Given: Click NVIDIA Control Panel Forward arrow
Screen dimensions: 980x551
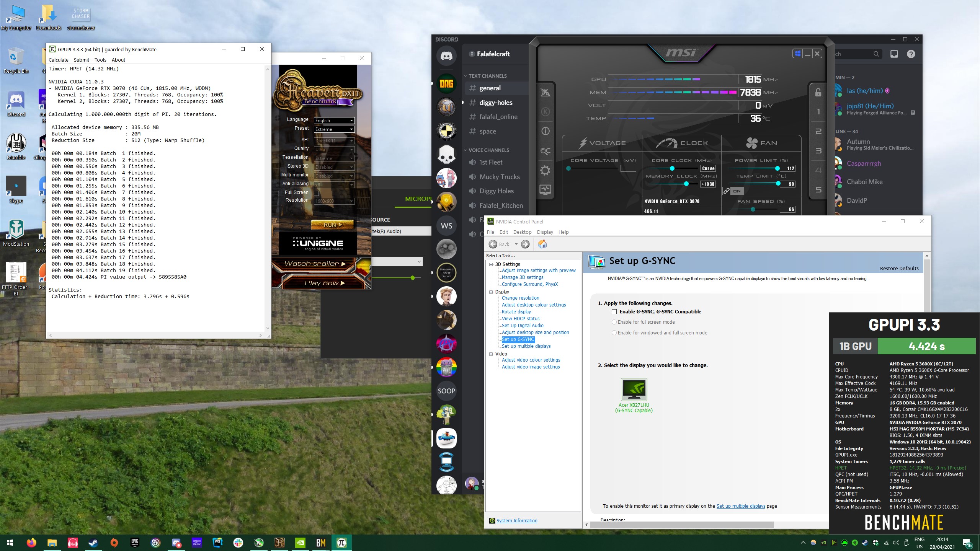Looking at the screenshot, I should 525,244.
